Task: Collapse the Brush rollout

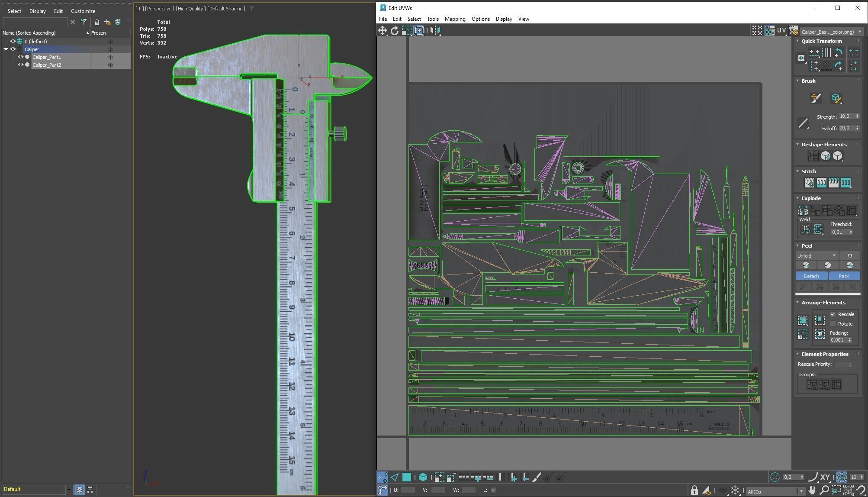Action: [x=797, y=81]
